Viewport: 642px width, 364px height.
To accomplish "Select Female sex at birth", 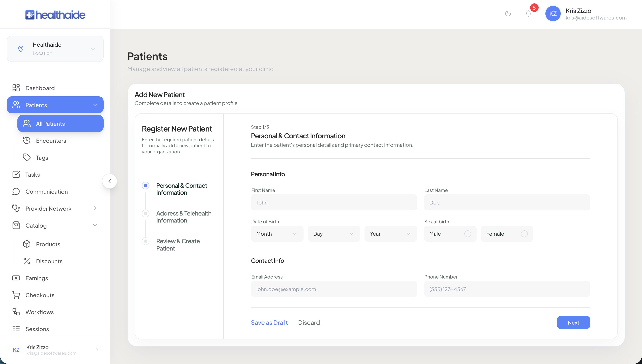I will pos(507,234).
